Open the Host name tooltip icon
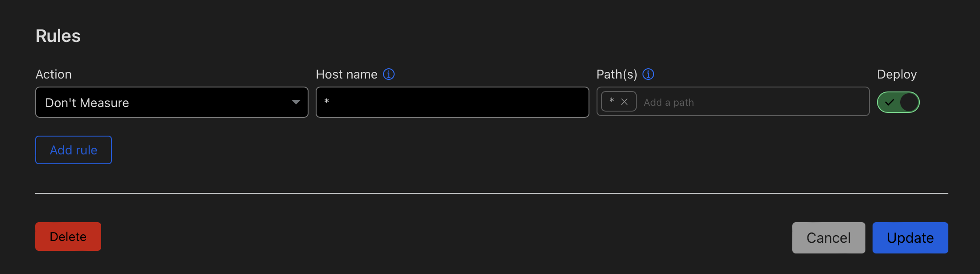This screenshot has height=274, width=980. click(388, 74)
